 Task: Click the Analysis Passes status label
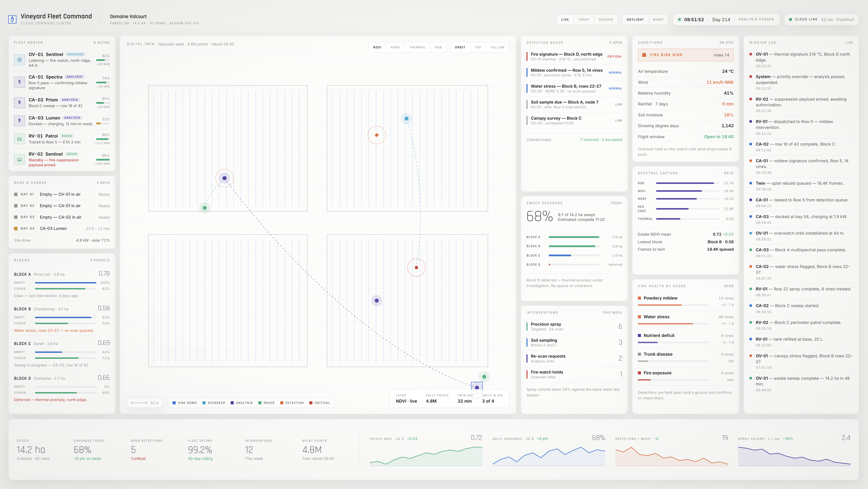pyautogui.click(x=756, y=20)
